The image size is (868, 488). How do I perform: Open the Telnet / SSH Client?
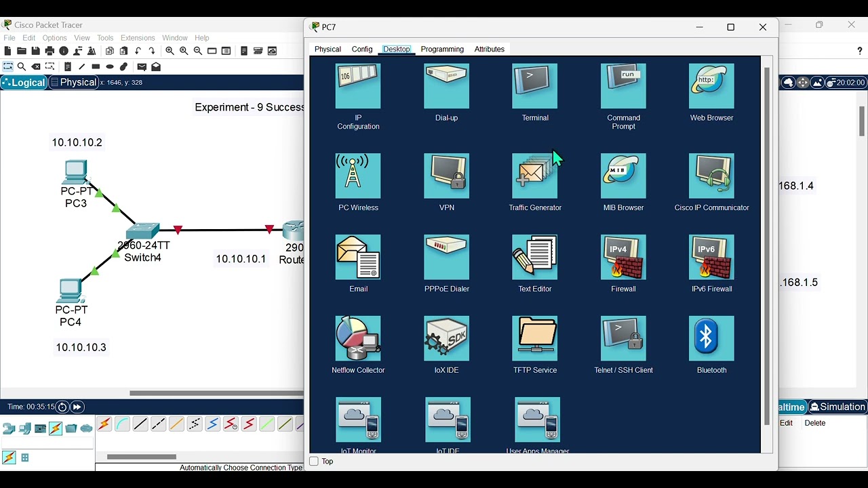pos(623,338)
